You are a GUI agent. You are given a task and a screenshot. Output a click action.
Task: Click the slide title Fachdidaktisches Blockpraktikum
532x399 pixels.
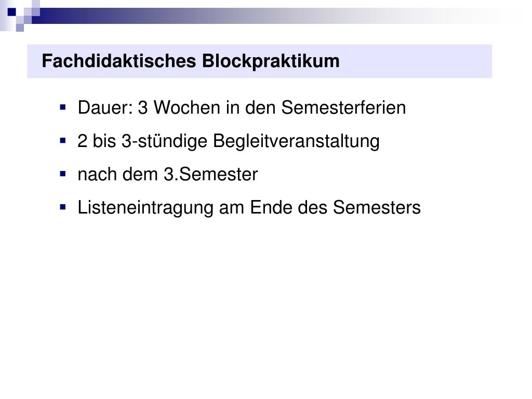[x=190, y=61]
